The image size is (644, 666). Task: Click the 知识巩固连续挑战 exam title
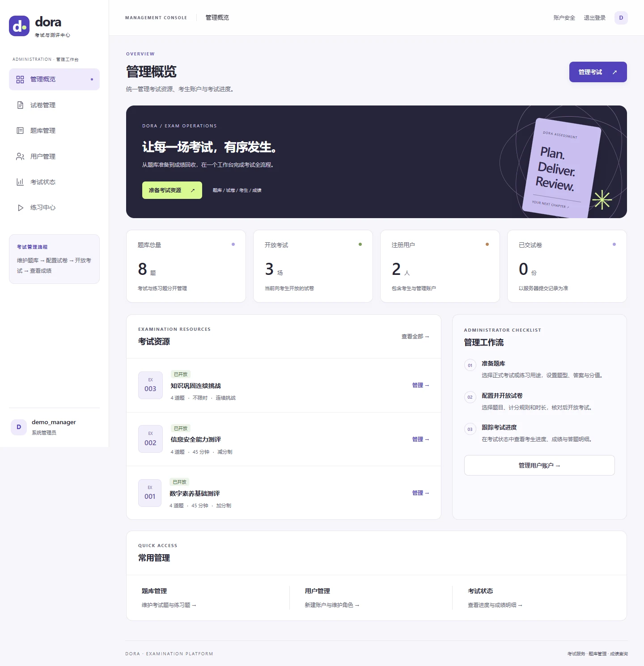[x=196, y=386]
